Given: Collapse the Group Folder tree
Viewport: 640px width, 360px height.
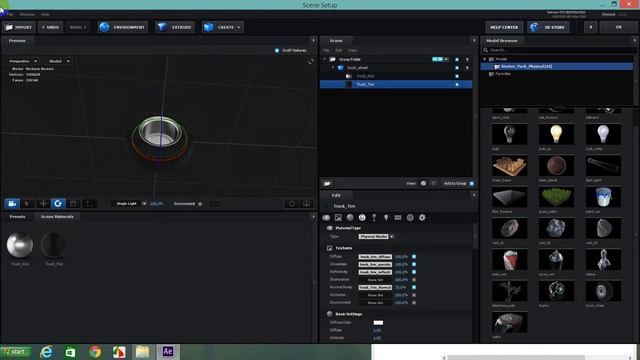Looking at the screenshot, I should 325,60.
